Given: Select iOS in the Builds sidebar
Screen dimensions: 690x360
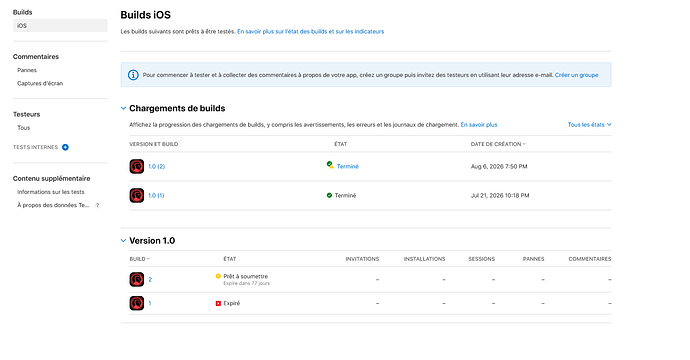Looking at the screenshot, I should (x=60, y=26).
